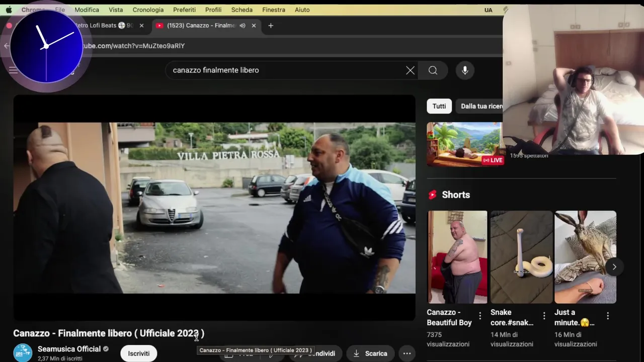Click the Just a minute... title
Image resolution: width=644 pixels, height=362 pixels.
coord(575,317)
